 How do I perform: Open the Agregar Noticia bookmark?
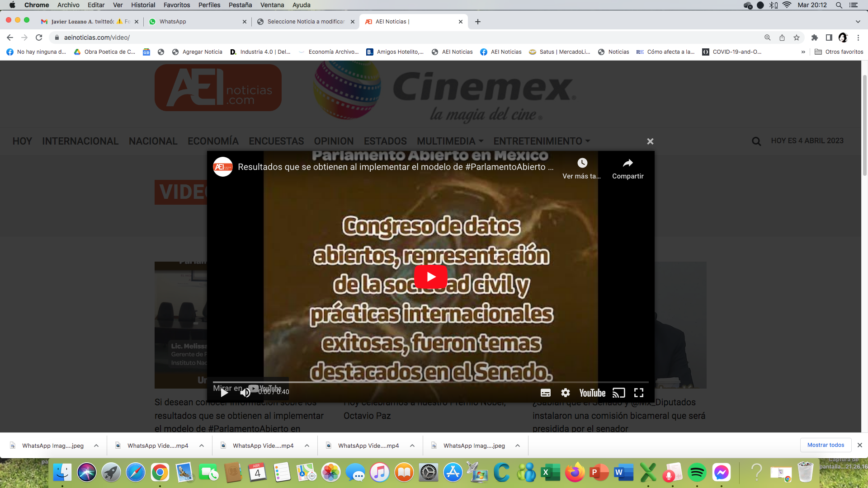click(x=197, y=52)
